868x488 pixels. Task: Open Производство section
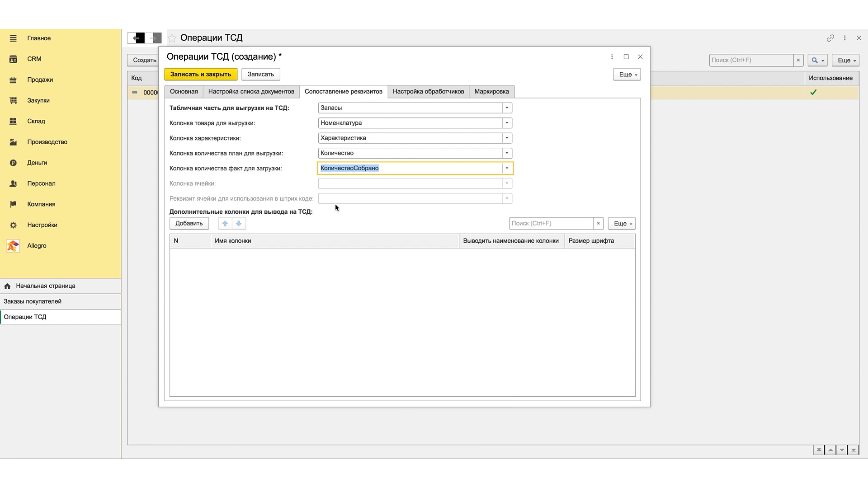(x=47, y=142)
